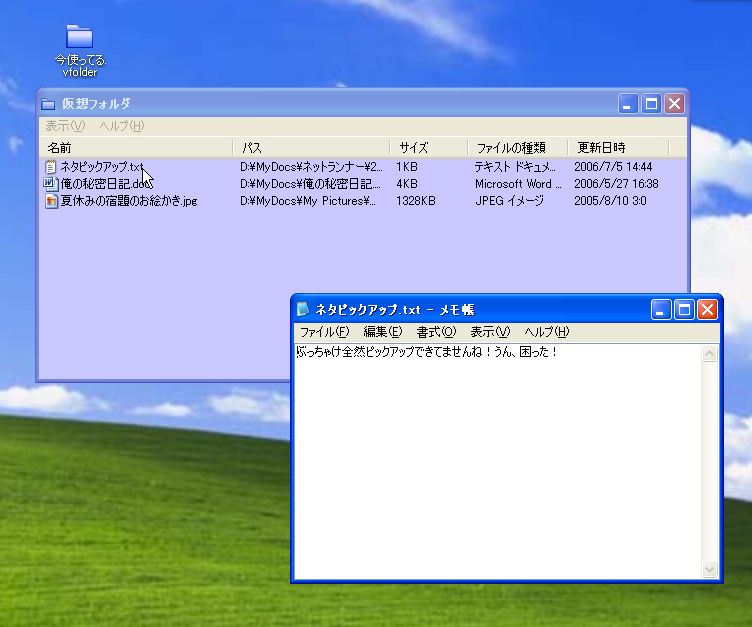
Task: Open ヘルプ(H) menu in 仮想フォルダ window
Action: pos(121,126)
